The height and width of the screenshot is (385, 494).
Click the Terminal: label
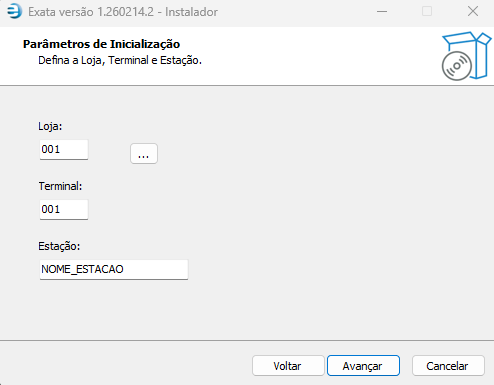point(60,186)
